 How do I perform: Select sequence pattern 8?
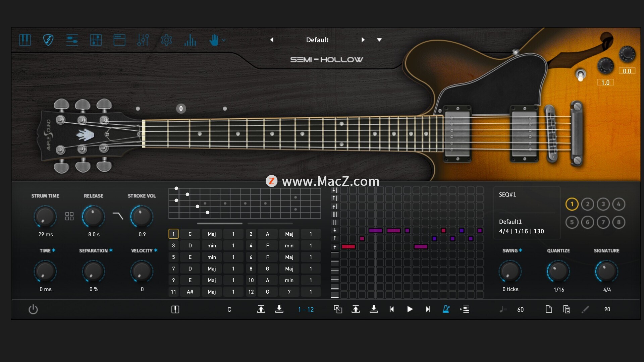tap(619, 222)
